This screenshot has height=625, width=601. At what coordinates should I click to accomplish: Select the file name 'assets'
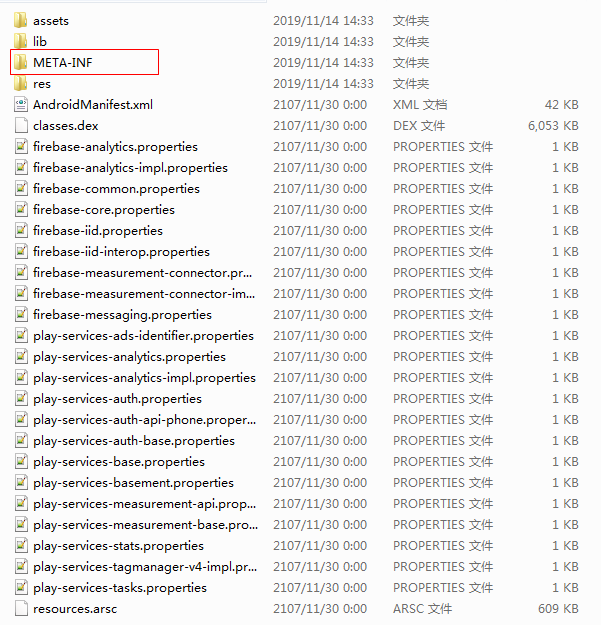coord(51,21)
